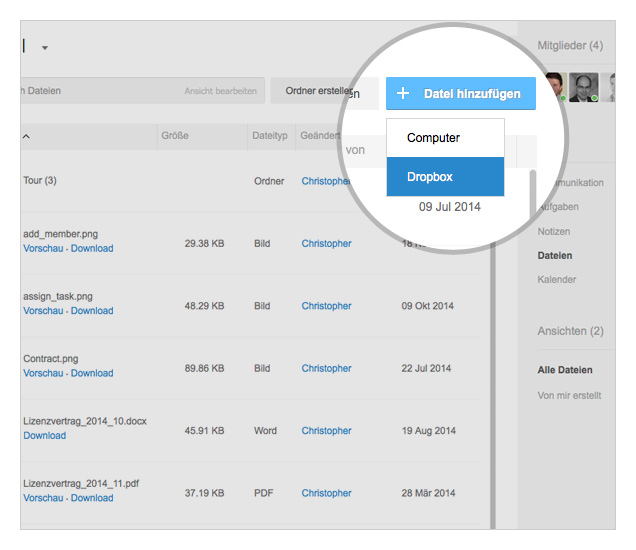
Task: Click 'Ansicht bearbeiten' in the view bar
Action: coord(220,91)
